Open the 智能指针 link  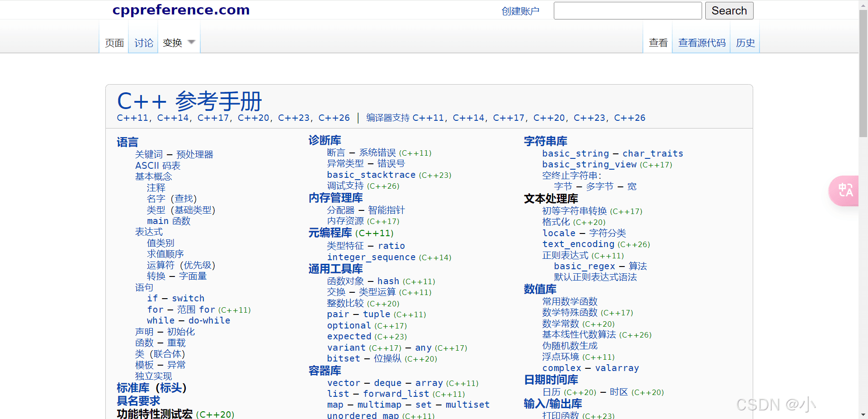(x=386, y=210)
